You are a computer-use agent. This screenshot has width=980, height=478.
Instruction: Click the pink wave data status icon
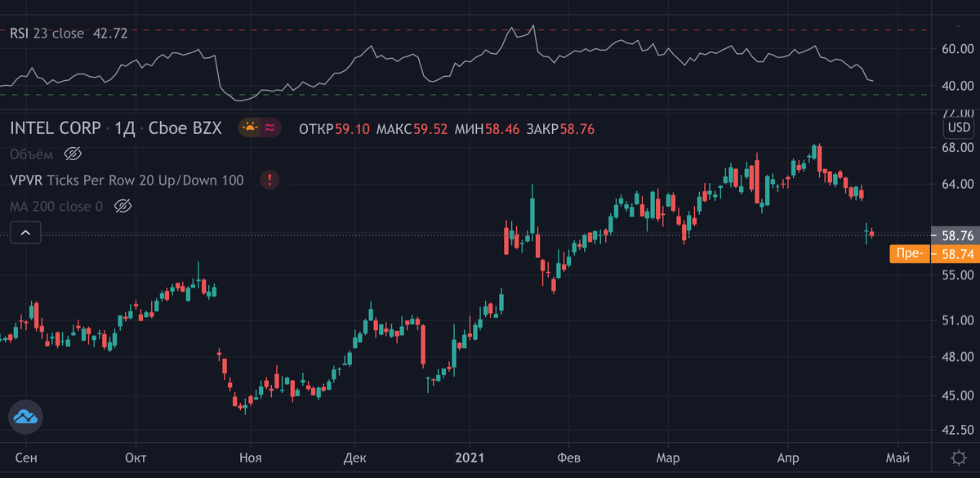271,127
